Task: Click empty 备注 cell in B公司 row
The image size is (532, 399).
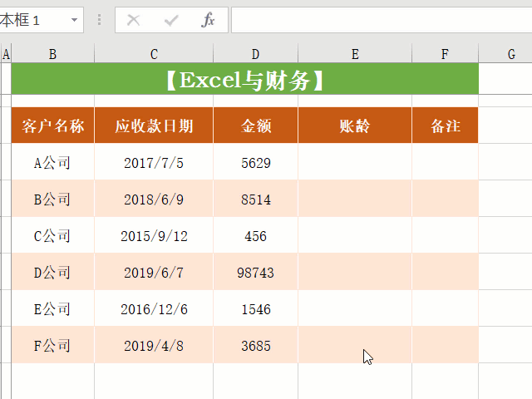Action: tap(446, 198)
